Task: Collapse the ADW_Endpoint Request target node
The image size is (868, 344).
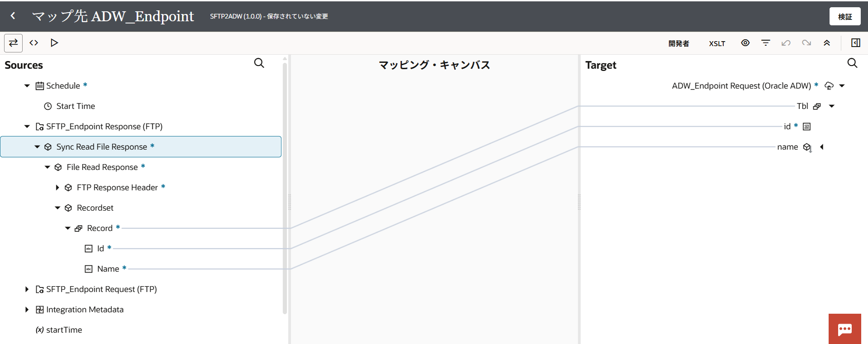Action: [x=842, y=86]
